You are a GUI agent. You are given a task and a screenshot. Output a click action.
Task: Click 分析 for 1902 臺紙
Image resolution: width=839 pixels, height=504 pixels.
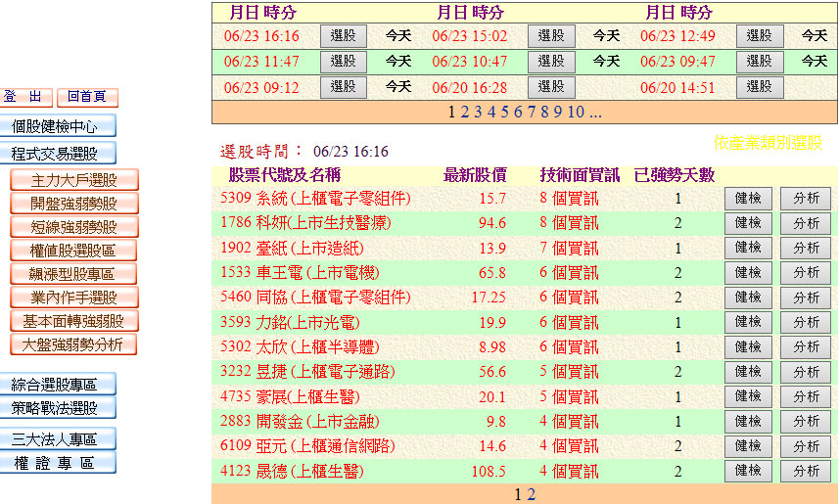[806, 248]
